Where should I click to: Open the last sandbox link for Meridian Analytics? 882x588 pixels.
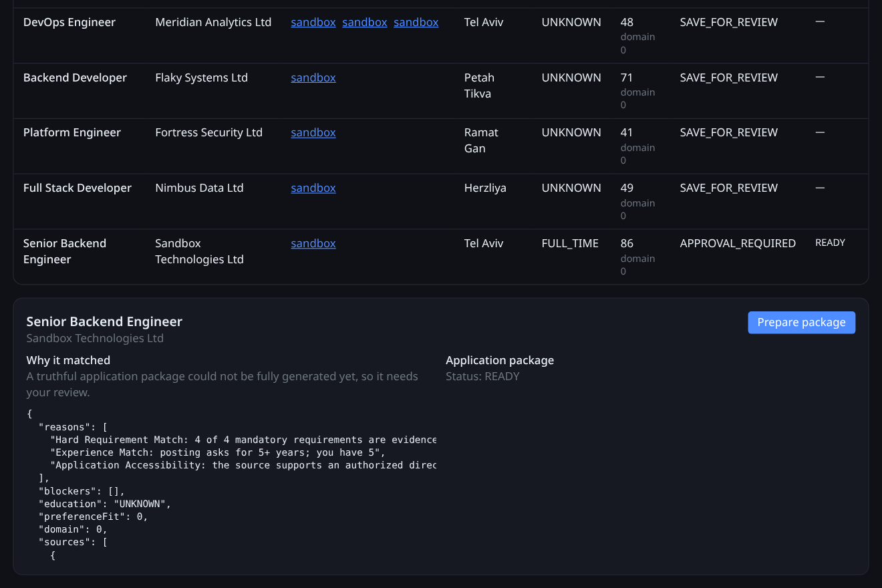(x=416, y=22)
